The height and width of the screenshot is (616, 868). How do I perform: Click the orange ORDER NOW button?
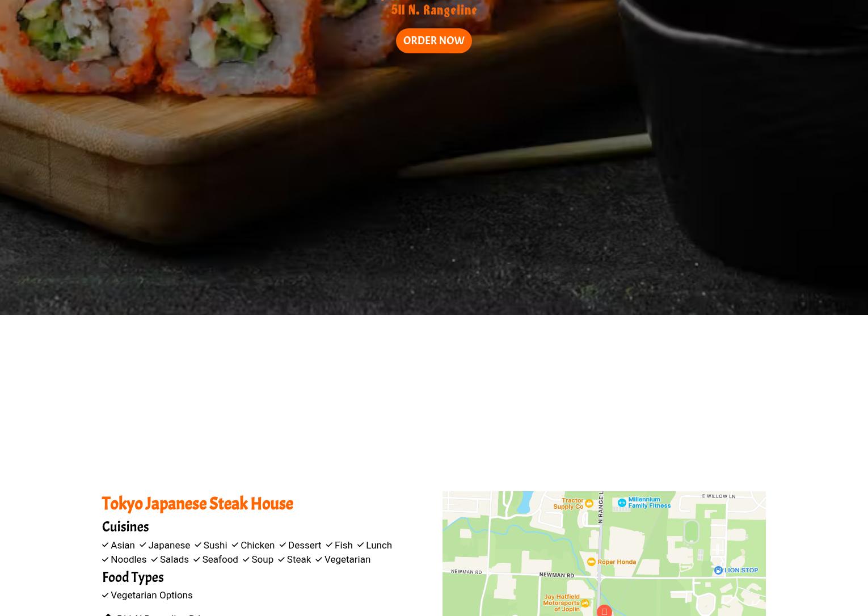click(433, 41)
